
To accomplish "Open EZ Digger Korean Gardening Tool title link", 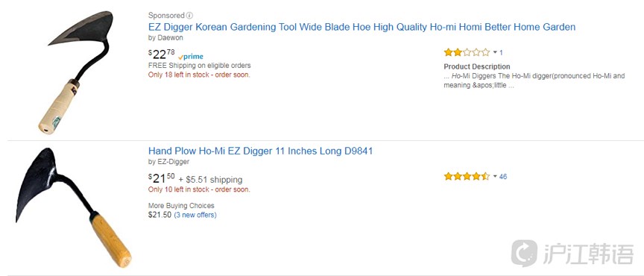I will [x=362, y=27].
